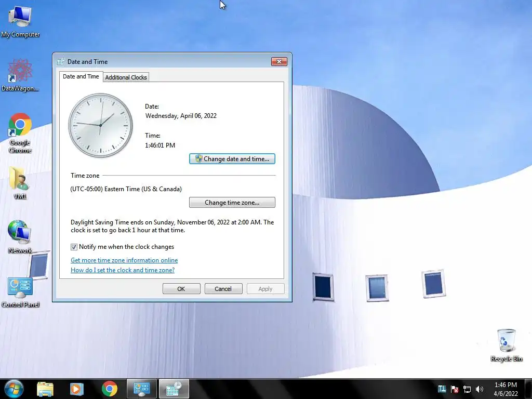Open My Computer desktop icon
Viewport: 532px width, 399px height.
click(20, 21)
